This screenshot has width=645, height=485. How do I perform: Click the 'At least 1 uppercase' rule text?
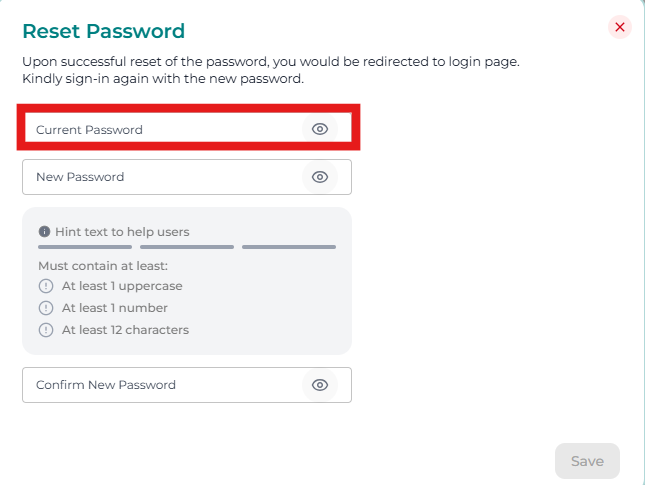point(122,286)
